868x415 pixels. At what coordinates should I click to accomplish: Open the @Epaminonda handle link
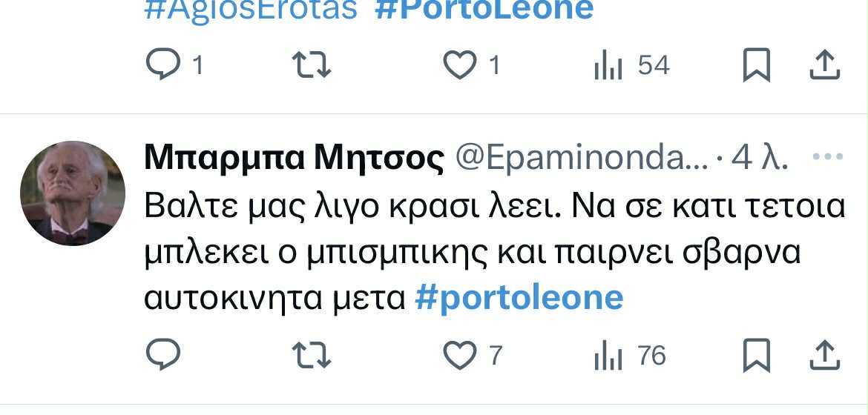581,159
